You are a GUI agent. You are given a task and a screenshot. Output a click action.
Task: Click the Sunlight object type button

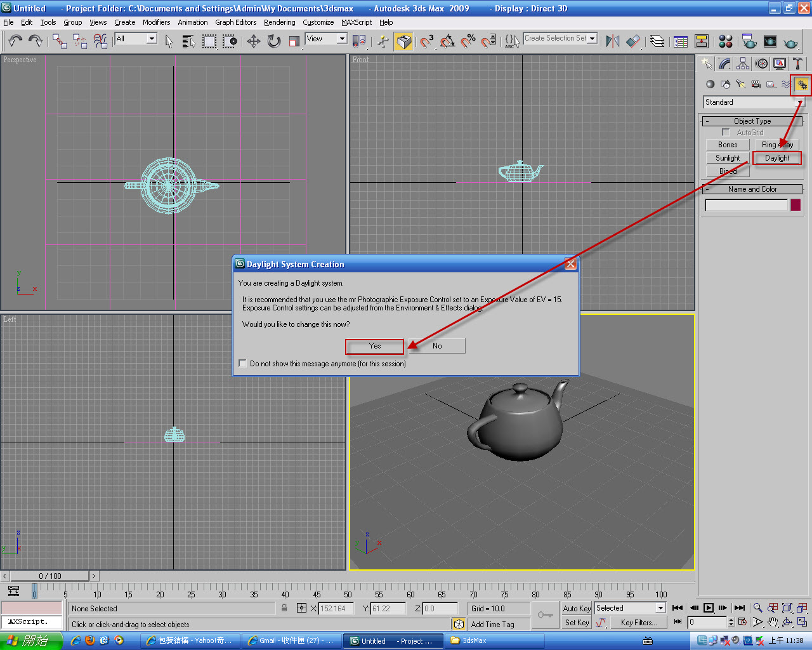point(728,158)
